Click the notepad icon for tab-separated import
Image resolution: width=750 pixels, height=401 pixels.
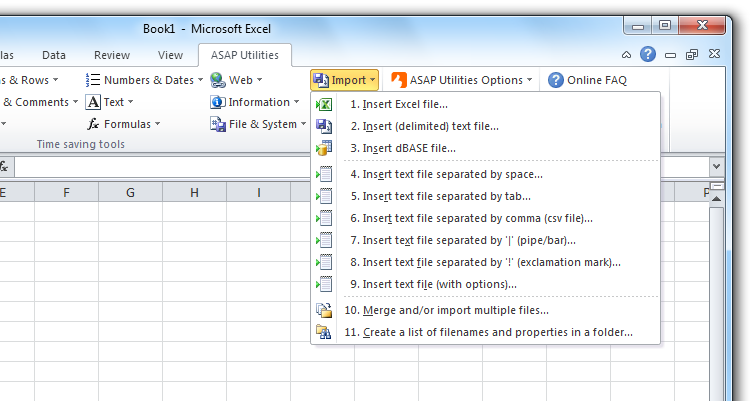click(324, 196)
